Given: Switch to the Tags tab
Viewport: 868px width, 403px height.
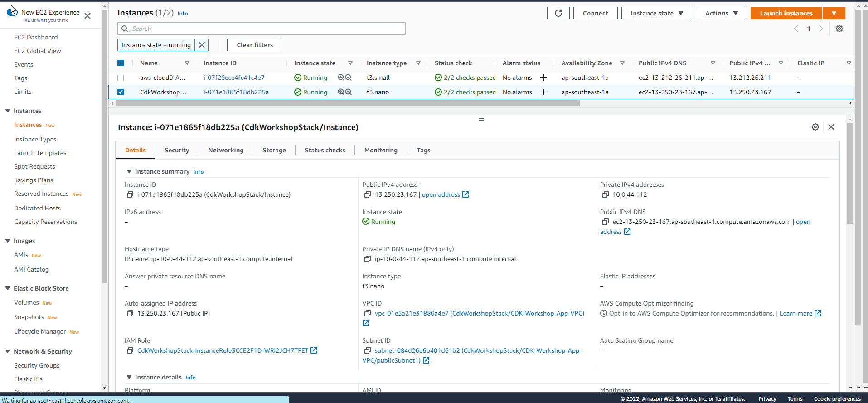Looking at the screenshot, I should (423, 150).
